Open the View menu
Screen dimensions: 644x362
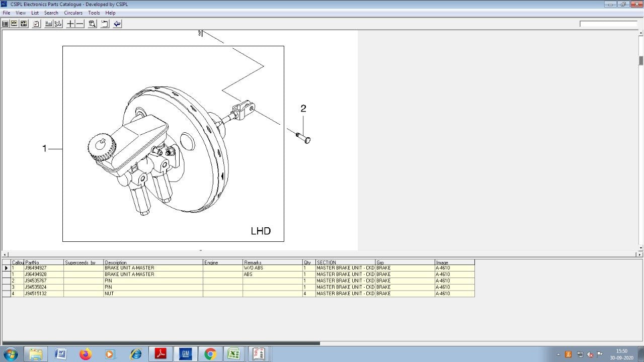[21, 13]
